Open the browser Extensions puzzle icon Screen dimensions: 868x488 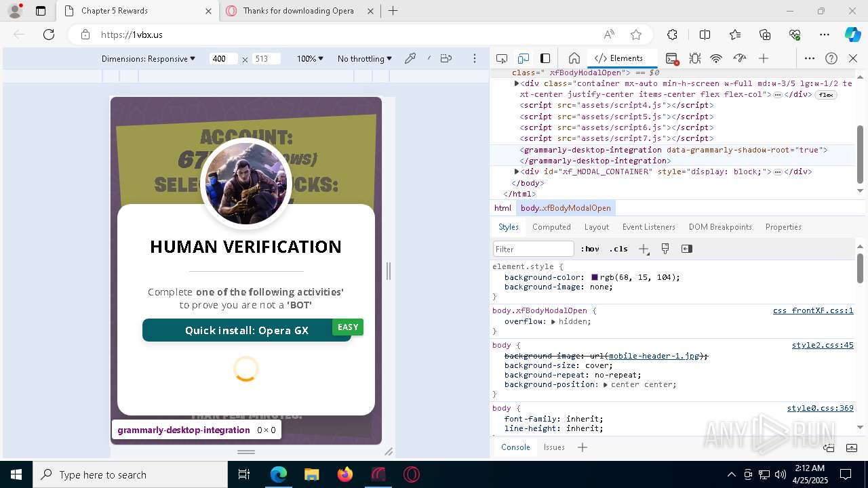[672, 35]
